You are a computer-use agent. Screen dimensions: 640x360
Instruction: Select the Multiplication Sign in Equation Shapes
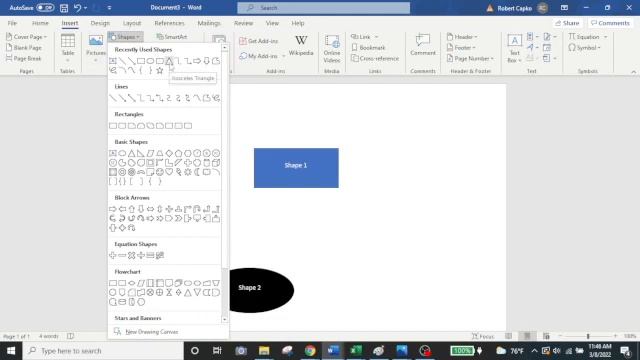[x=131, y=256]
